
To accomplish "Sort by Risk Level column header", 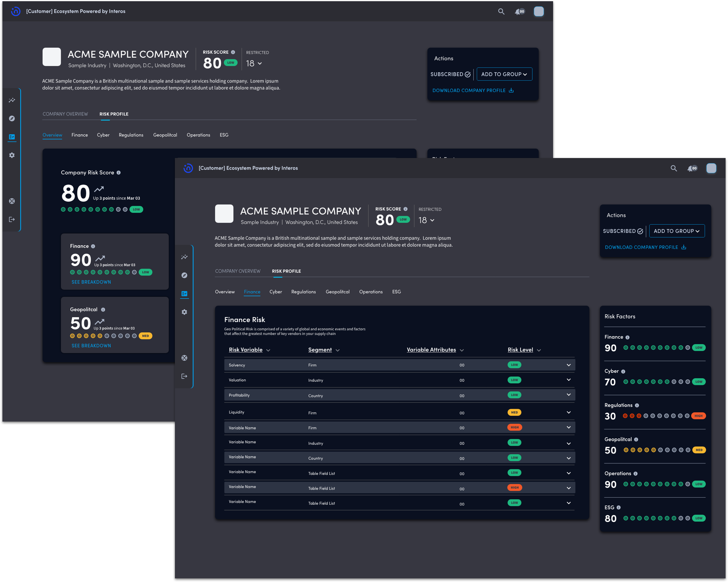I will pyautogui.click(x=520, y=350).
